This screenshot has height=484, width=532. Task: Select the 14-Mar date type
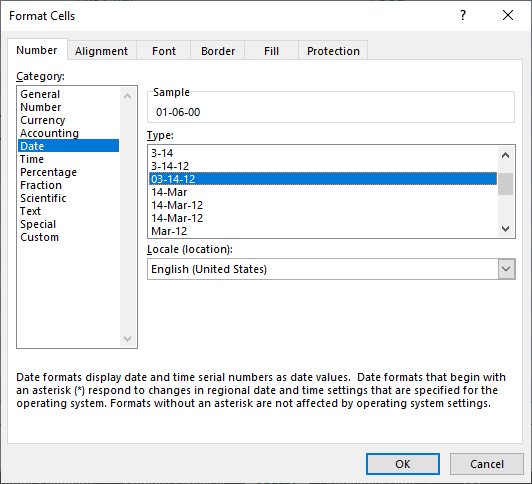point(169,192)
